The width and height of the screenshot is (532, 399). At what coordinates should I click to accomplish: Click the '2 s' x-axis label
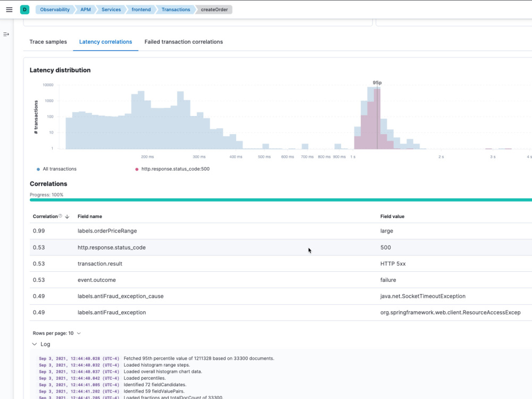(440, 157)
